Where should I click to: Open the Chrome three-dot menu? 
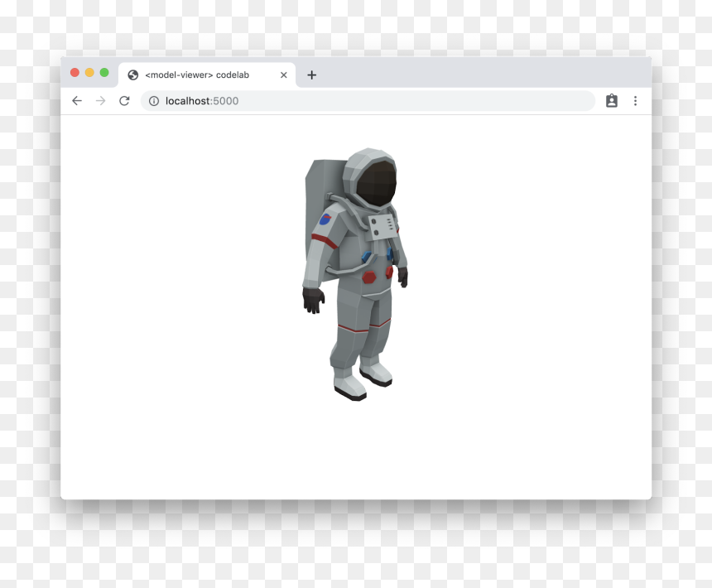tap(635, 101)
